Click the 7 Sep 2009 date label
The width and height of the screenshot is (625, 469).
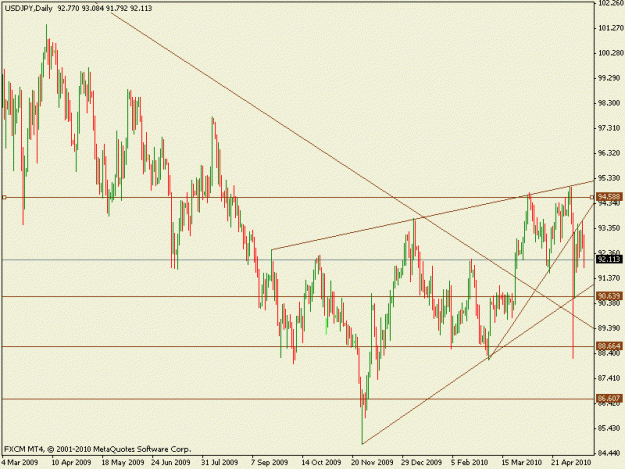(270, 463)
